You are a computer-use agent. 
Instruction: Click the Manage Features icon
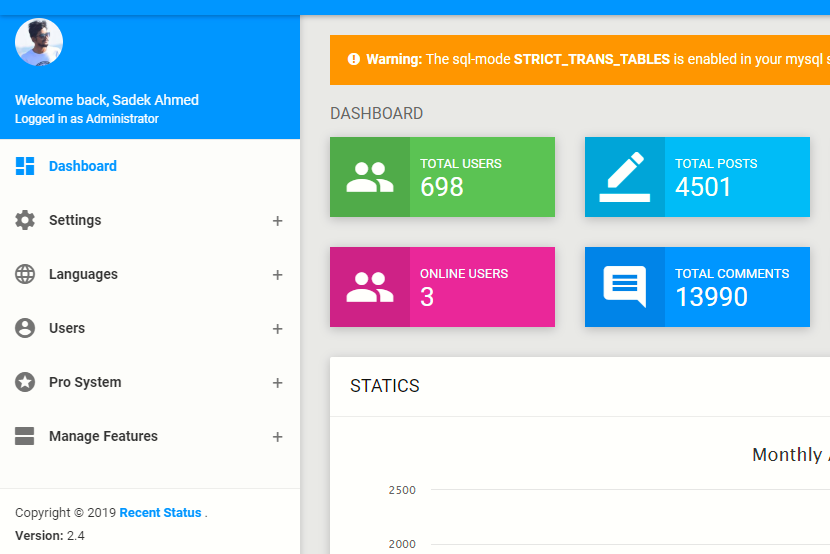pyautogui.click(x=25, y=436)
